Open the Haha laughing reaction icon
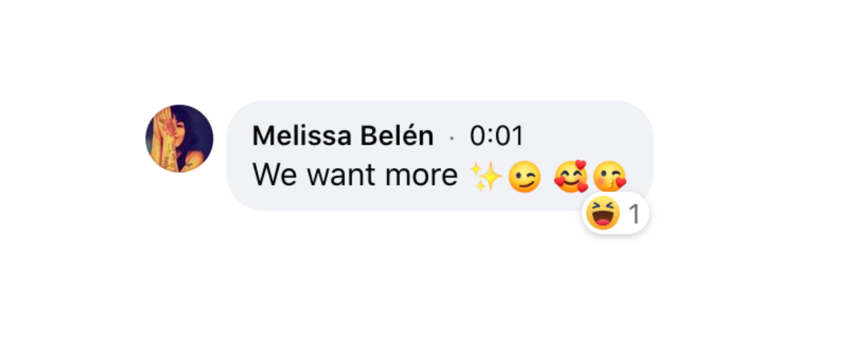The width and height of the screenshot is (868, 362). [603, 213]
